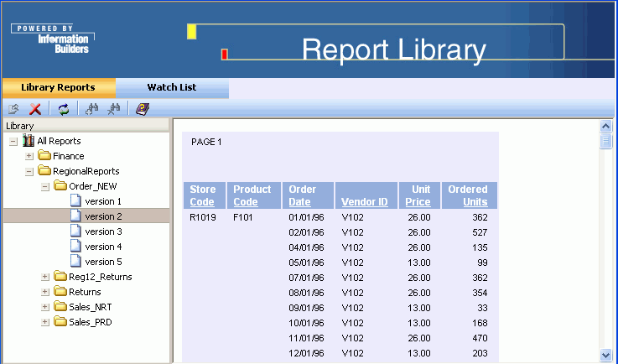Click the PAGE 1 text
618x364 pixels.
[x=206, y=142]
